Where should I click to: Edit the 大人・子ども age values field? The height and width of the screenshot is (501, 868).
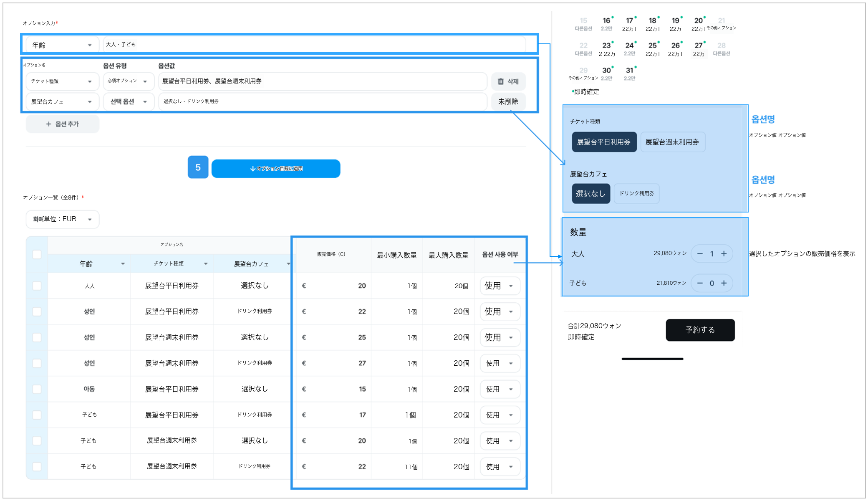314,45
